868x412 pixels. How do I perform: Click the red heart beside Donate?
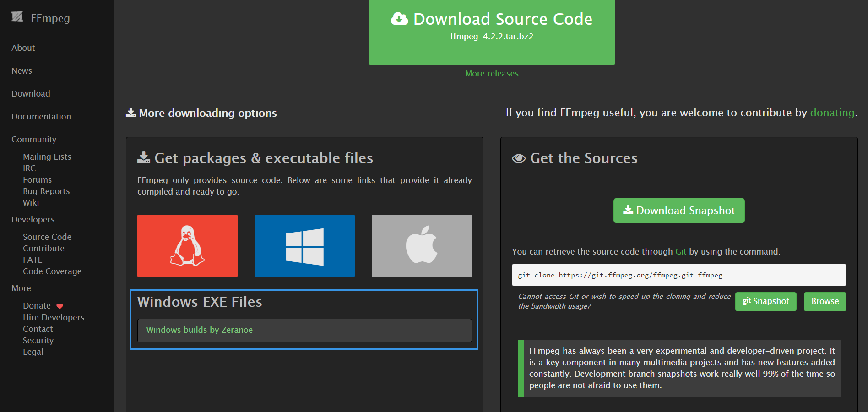click(60, 306)
